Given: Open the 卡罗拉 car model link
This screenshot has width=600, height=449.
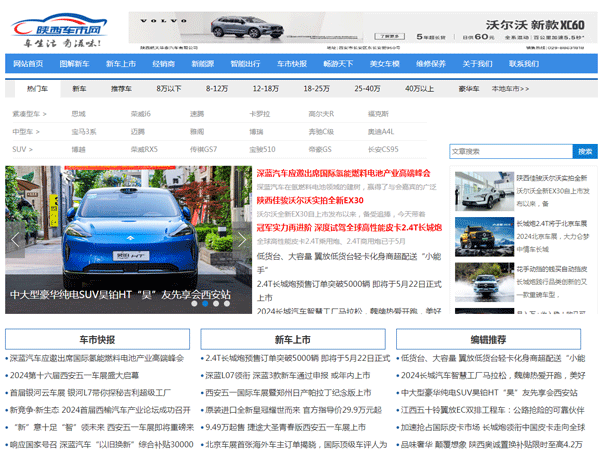Looking at the screenshot, I should coord(260,114).
